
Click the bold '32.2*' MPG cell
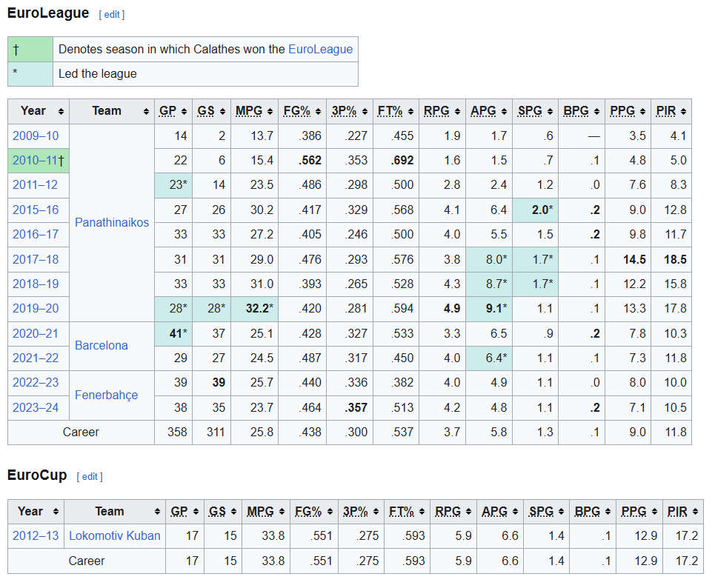tap(254, 309)
